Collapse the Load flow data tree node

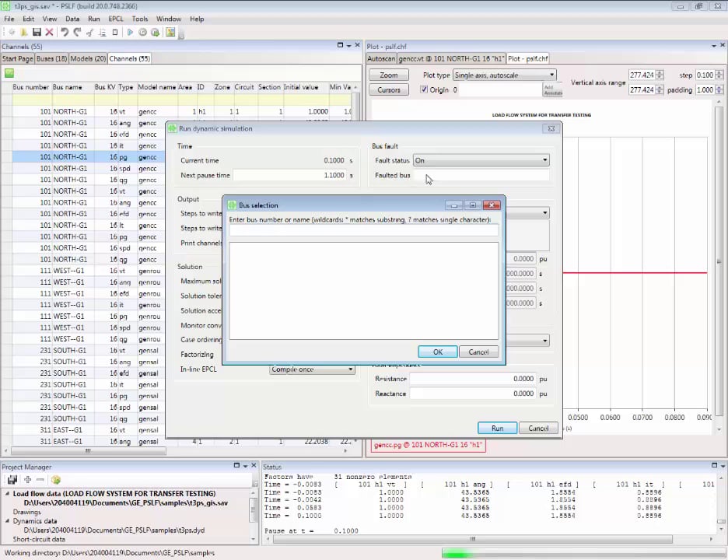coord(8,494)
